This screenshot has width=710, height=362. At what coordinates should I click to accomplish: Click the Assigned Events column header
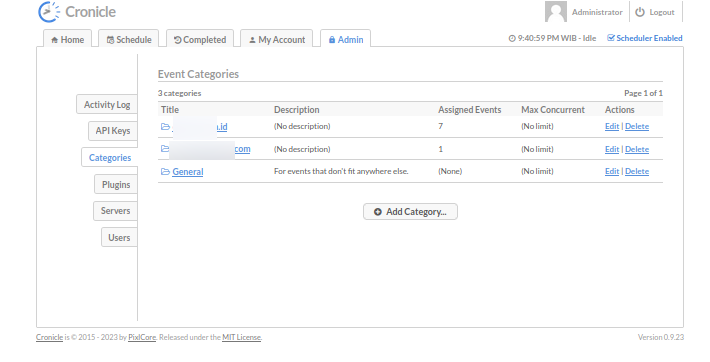coord(470,110)
